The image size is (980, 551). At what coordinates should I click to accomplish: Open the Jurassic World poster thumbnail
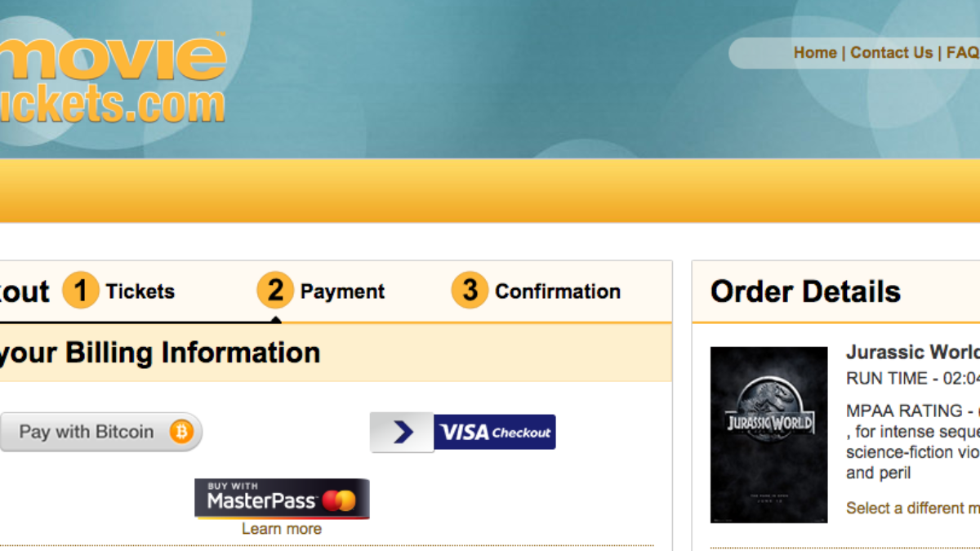(x=768, y=435)
